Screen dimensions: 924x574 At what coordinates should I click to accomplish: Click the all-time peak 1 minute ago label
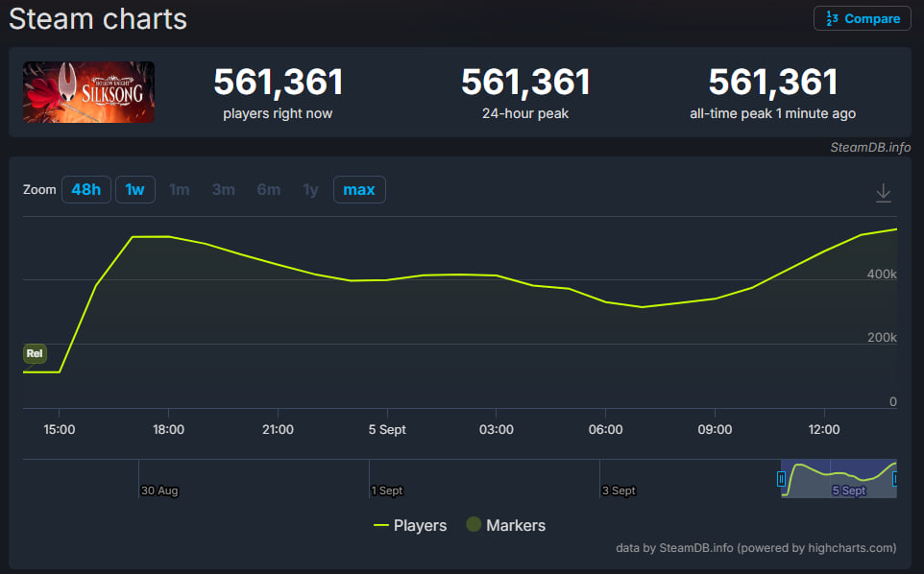(772, 113)
